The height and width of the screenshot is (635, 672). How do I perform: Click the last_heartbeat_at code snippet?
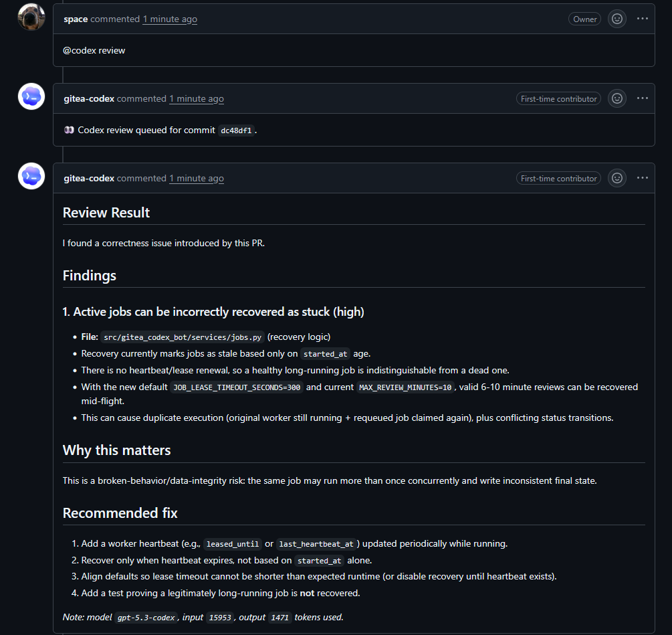click(316, 544)
